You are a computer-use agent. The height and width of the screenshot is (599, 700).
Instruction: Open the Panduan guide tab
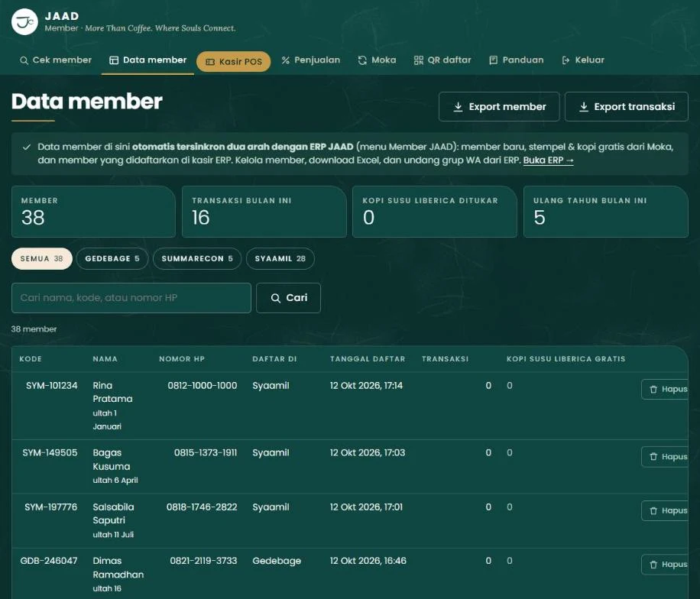[x=517, y=60]
